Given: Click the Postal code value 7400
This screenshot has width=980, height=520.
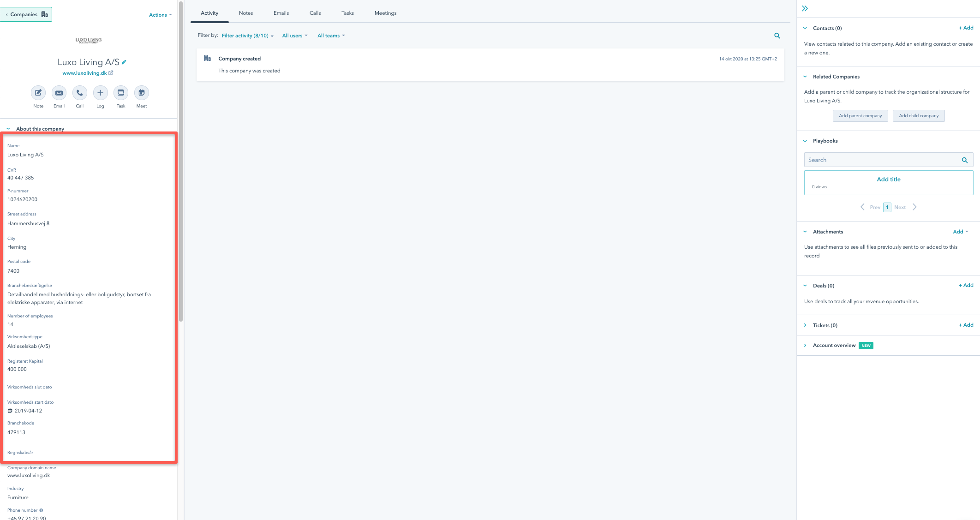Looking at the screenshot, I should click(x=13, y=271).
